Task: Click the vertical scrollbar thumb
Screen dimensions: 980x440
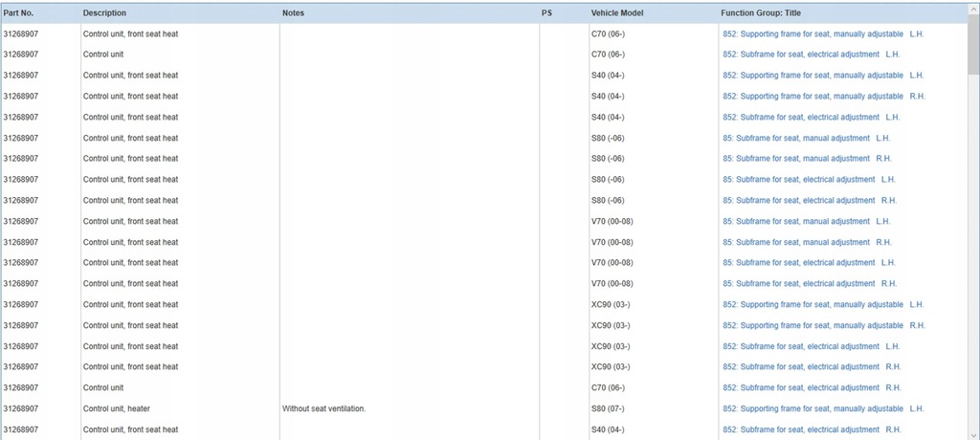Action: coord(973,44)
